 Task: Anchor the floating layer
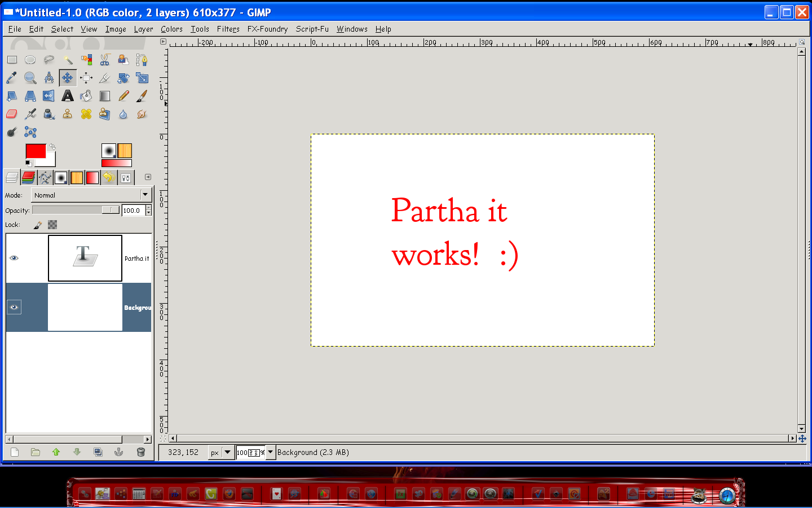(119, 452)
